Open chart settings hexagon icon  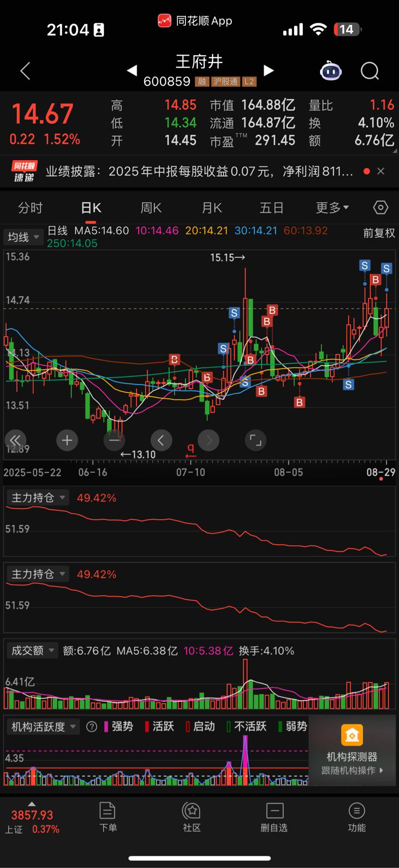381,208
